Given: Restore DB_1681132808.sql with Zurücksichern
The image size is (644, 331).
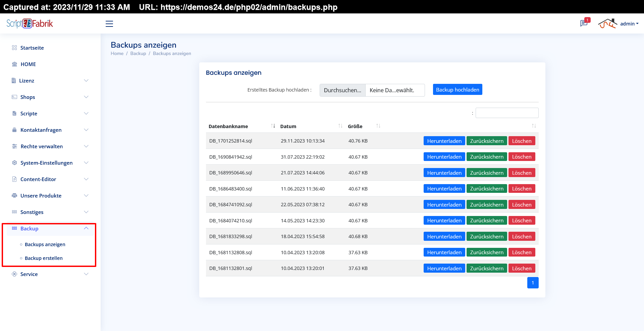Looking at the screenshot, I should click(487, 252).
